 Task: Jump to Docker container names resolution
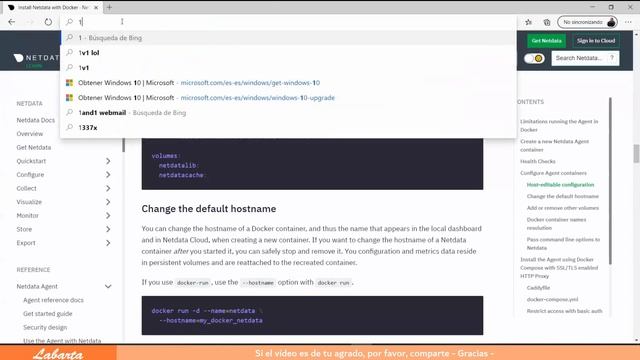(556, 224)
